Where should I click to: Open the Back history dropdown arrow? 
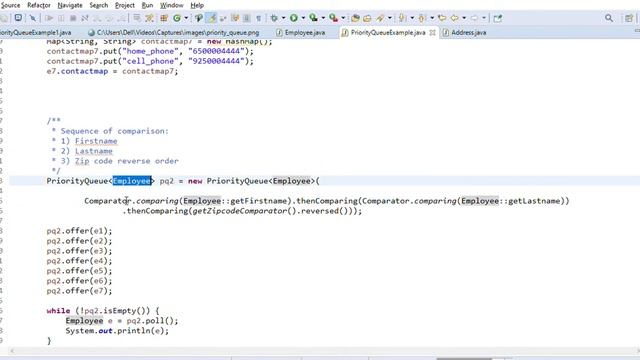[x=464, y=18]
